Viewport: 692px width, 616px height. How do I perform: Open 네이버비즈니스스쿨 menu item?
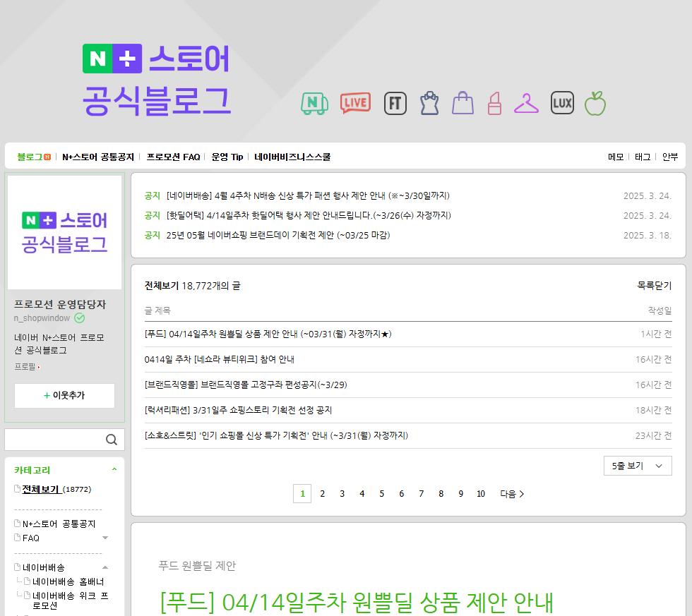[x=292, y=157]
